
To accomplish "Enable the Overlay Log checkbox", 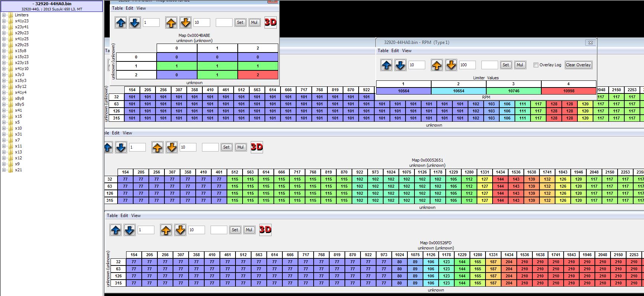I will [536, 65].
